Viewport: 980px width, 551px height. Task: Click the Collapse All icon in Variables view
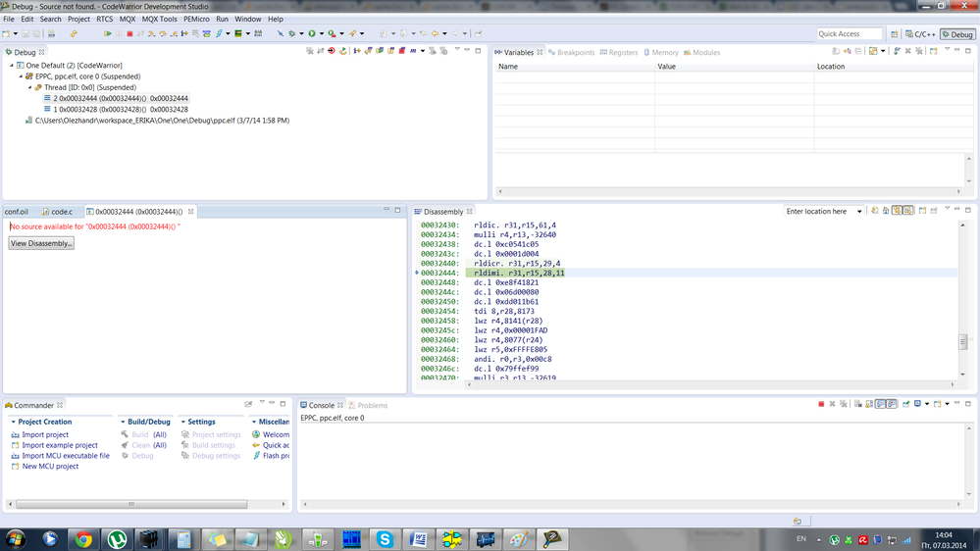pyautogui.click(x=858, y=51)
